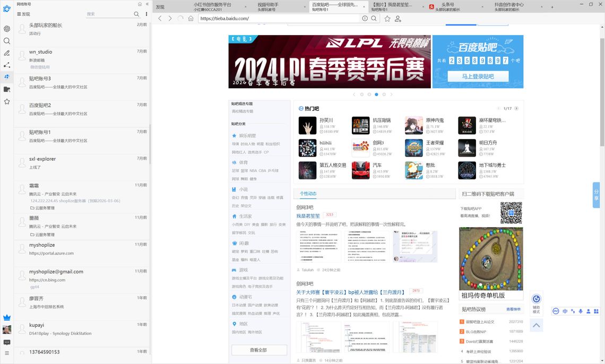
Task: Show the previous carousel banner arrow
Action: (354, 94)
